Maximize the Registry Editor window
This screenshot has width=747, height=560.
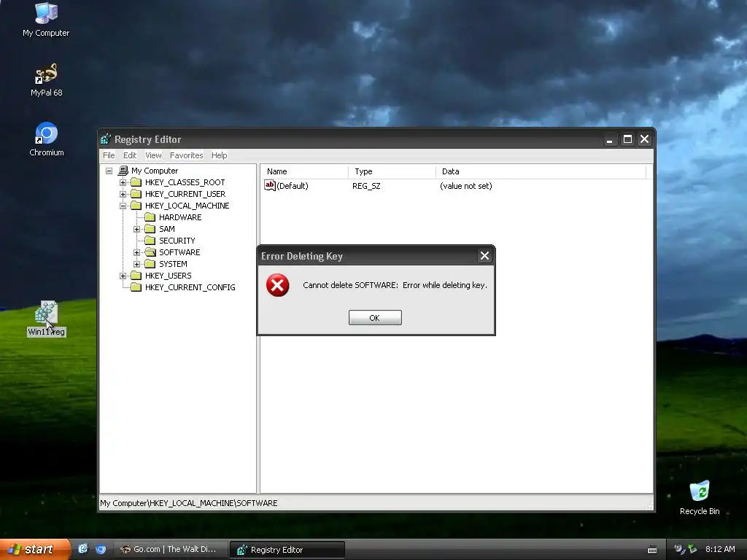coord(627,139)
